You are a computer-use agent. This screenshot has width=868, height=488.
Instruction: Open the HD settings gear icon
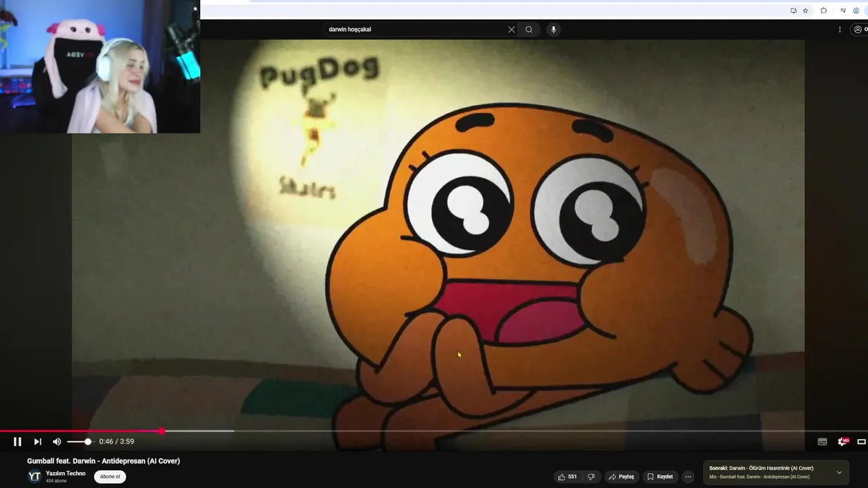click(843, 441)
